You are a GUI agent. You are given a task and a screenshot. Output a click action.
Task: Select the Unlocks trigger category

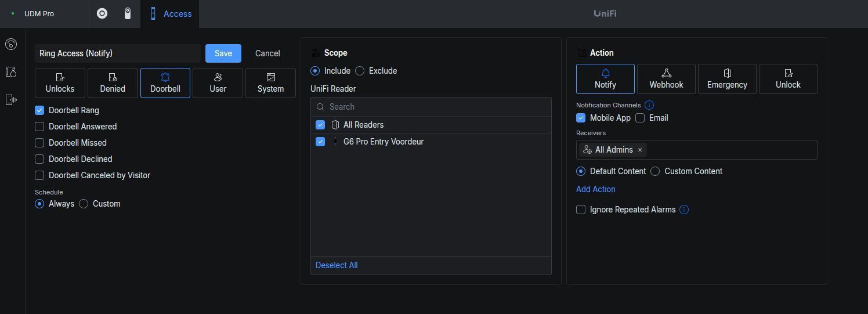(x=60, y=83)
